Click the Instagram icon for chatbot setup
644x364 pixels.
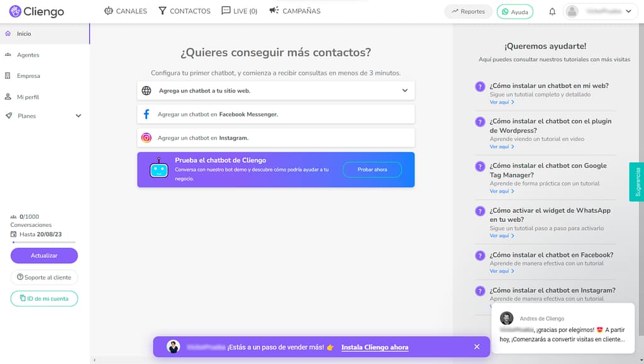click(147, 136)
